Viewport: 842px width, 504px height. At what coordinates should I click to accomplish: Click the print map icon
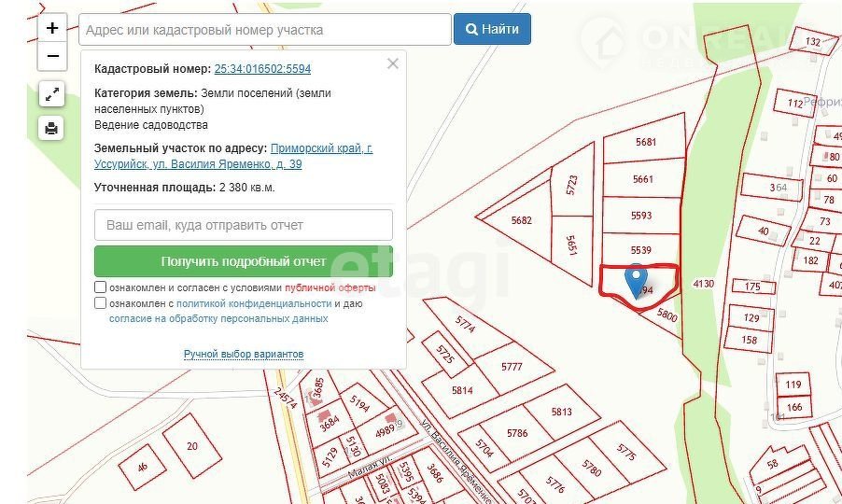coord(52,128)
